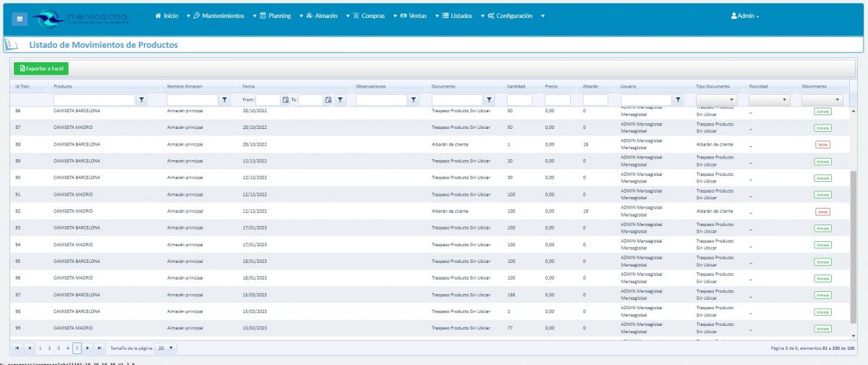This screenshot has width=868, height=365.
Task: Click the Producto column filter funnel icon
Action: (142, 100)
